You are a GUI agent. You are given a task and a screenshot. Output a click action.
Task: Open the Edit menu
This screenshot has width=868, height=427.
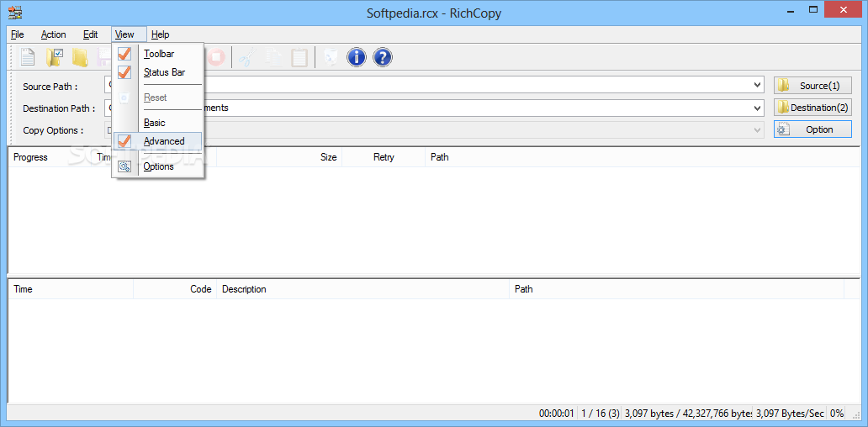91,34
